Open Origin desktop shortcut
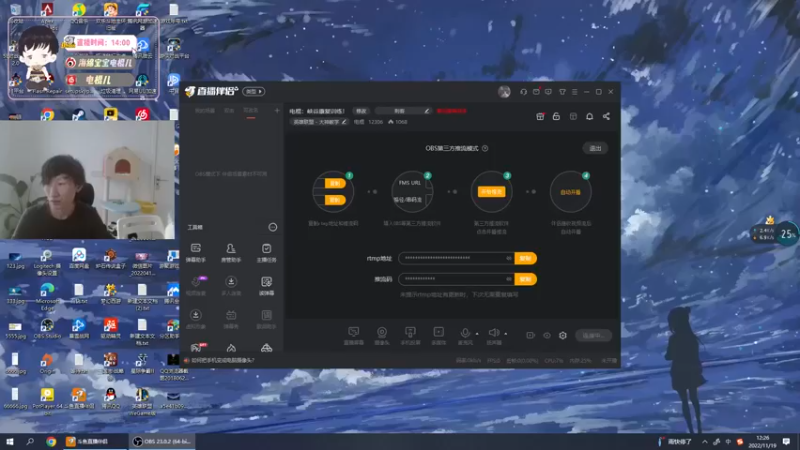This screenshot has height=450, width=800. click(x=47, y=364)
